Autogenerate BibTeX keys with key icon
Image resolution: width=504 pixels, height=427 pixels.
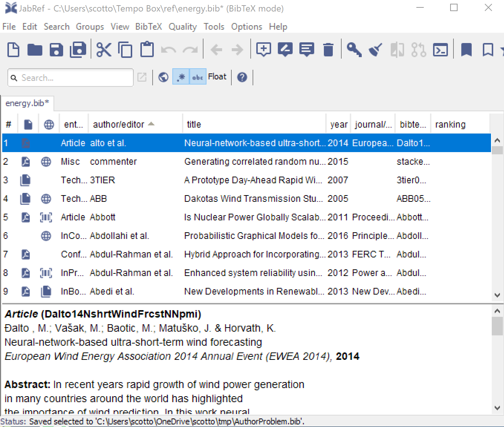pos(354,50)
